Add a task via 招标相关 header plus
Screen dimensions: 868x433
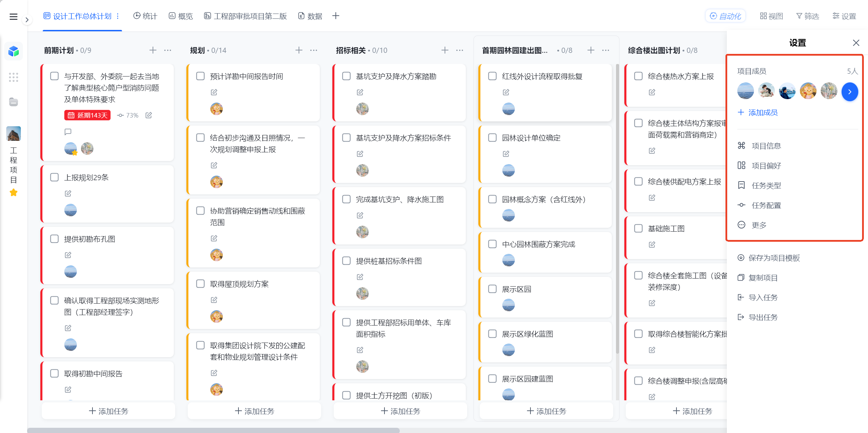pos(445,50)
